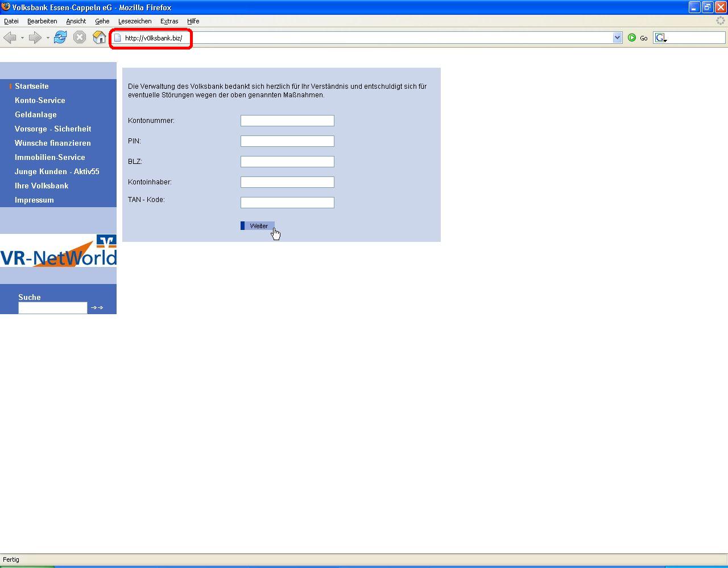Open the Datei menu

tap(11, 21)
